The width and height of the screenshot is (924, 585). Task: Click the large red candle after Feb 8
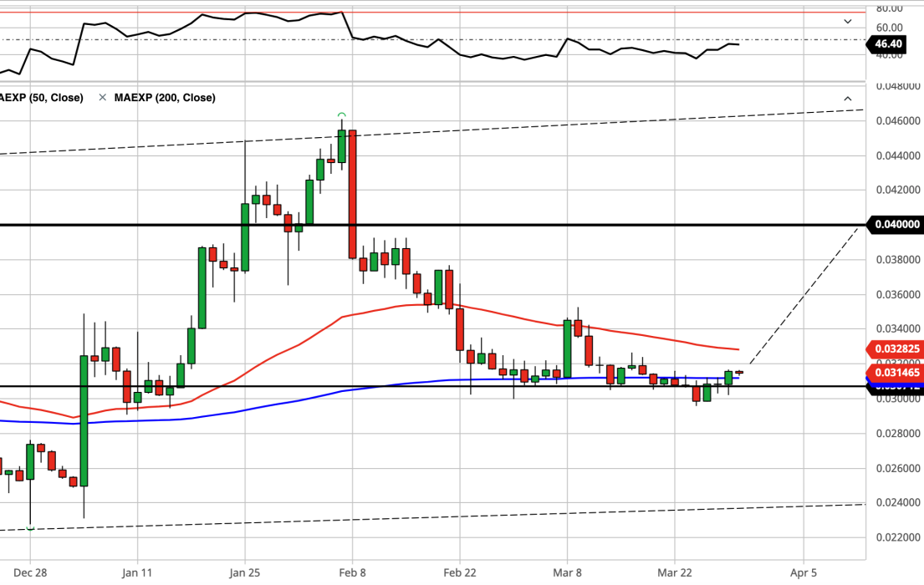[x=352, y=195]
